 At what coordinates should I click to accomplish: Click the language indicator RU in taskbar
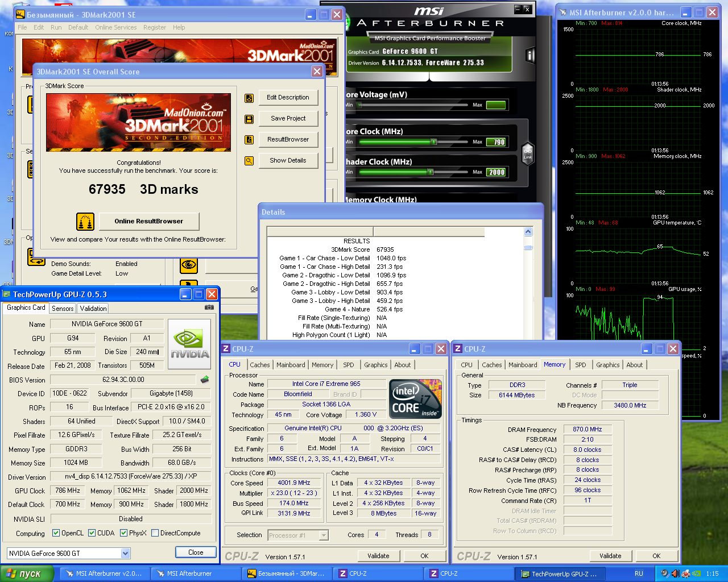coord(639,573)
